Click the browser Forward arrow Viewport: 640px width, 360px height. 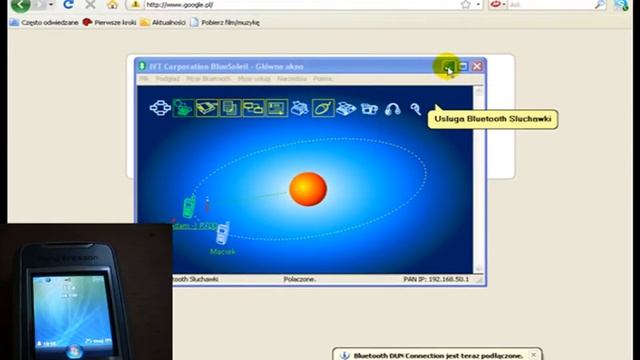[40, 4]
